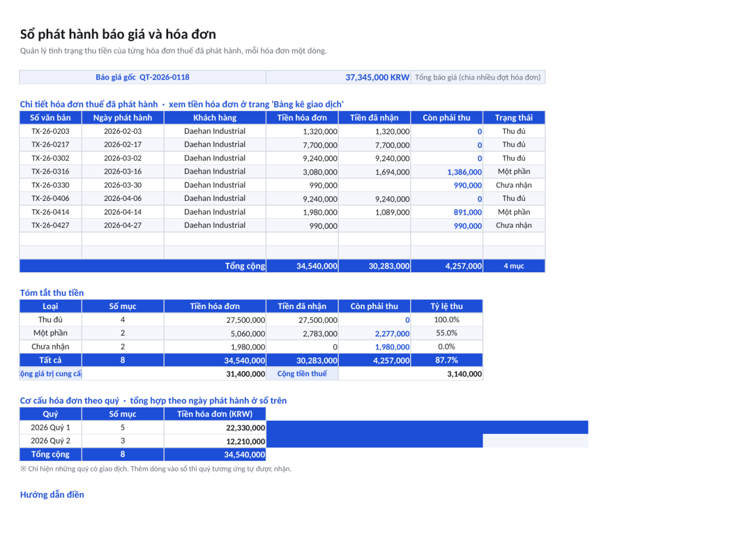Select document number TX-26-0217
The width and height of the screenshot is (756, 535).
pos(51,144)
